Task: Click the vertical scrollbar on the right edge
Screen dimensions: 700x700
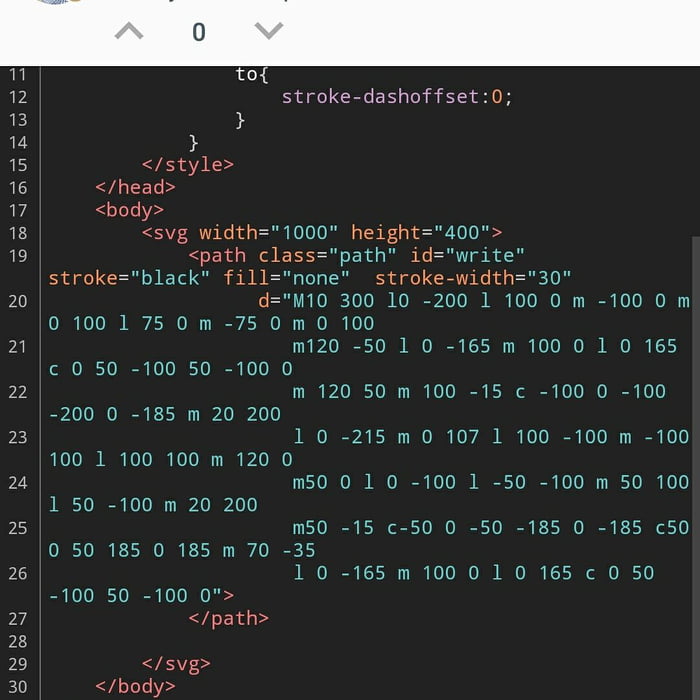Action: pyautogui.click(x=695, y=400)
